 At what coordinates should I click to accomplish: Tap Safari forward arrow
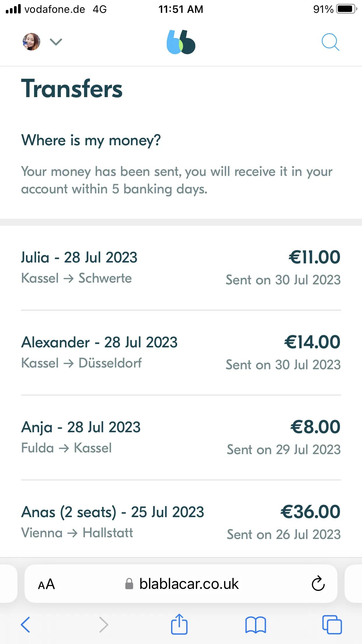point(103,624)
